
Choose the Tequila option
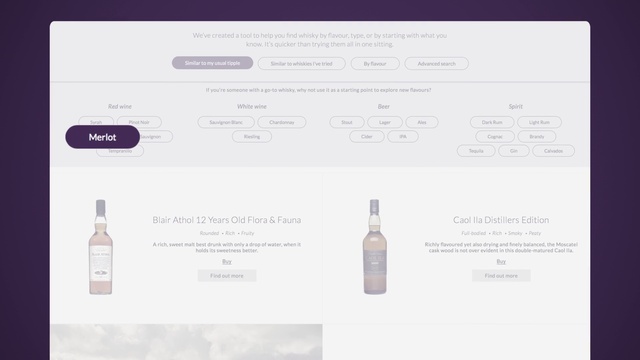click(x=476, y=151)
